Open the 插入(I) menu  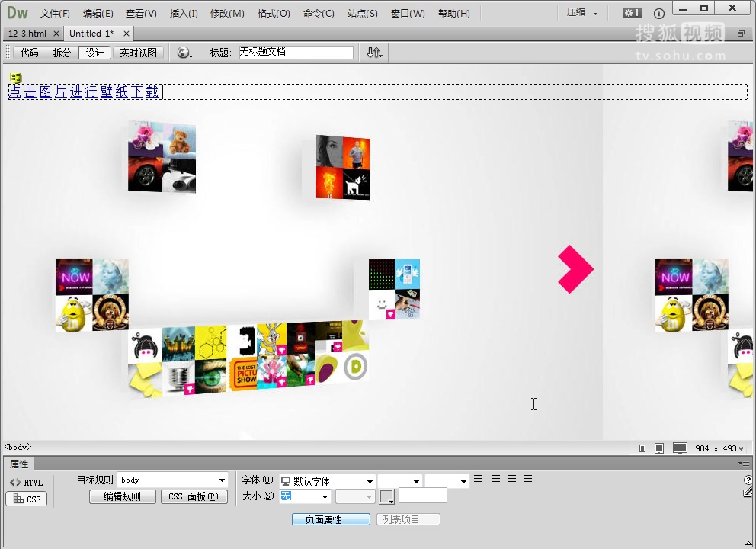click(x=184, y=14)
